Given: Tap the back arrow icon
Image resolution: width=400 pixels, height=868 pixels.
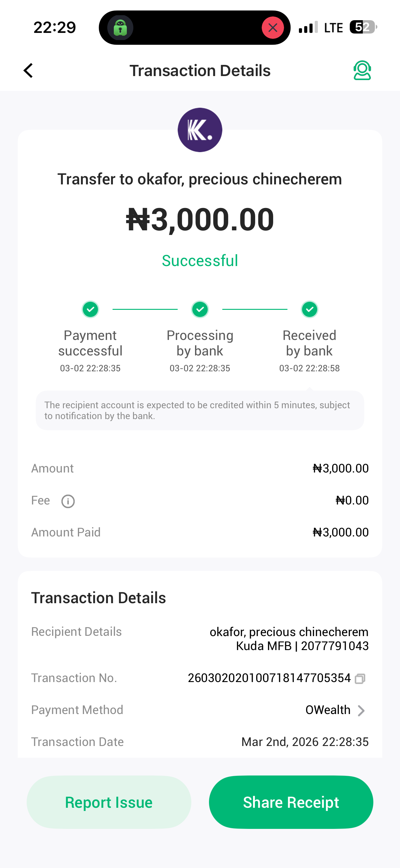Looking at the screenshot, I should tap(28, 71).
